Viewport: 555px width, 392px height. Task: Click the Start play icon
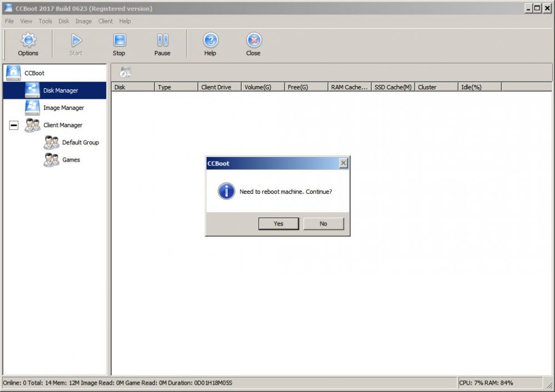point(76,41)
